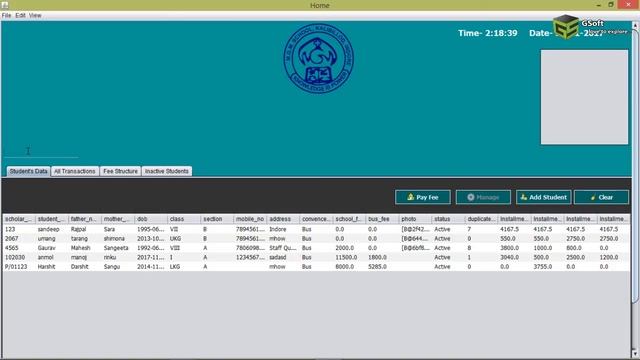640x360 pixels.
Task: Click installment value 3040.0
Action: [x=509, y=258]
